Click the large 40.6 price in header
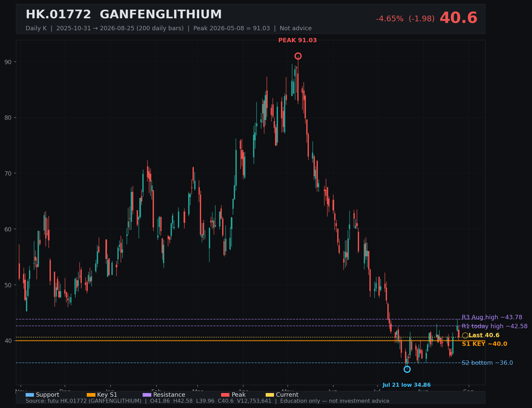The image size is (532, 408). (459, 18)
